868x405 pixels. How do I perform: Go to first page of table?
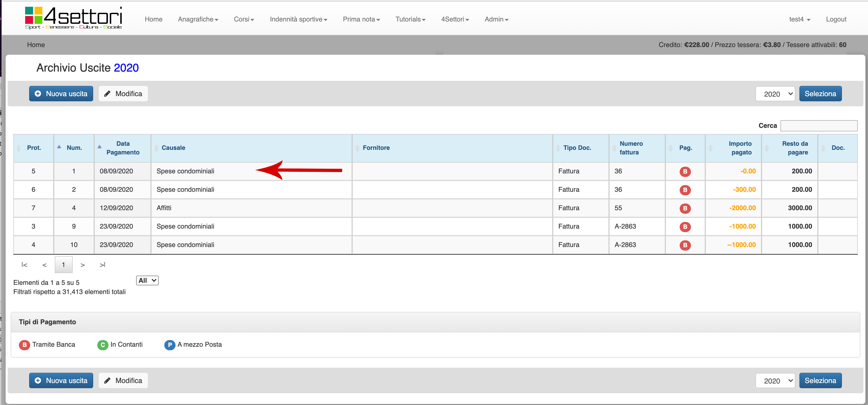(x=24, y=265)
